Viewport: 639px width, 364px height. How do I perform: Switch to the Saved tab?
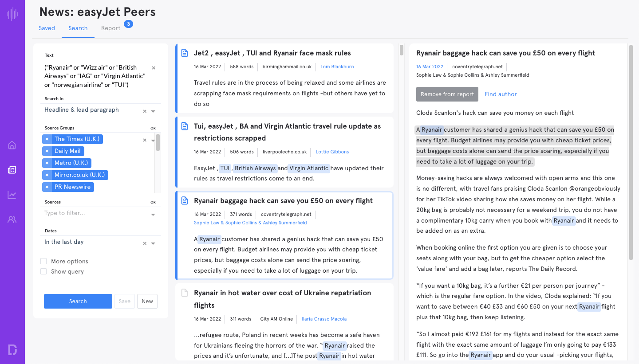pyautogui.click(x=47, y=28)
